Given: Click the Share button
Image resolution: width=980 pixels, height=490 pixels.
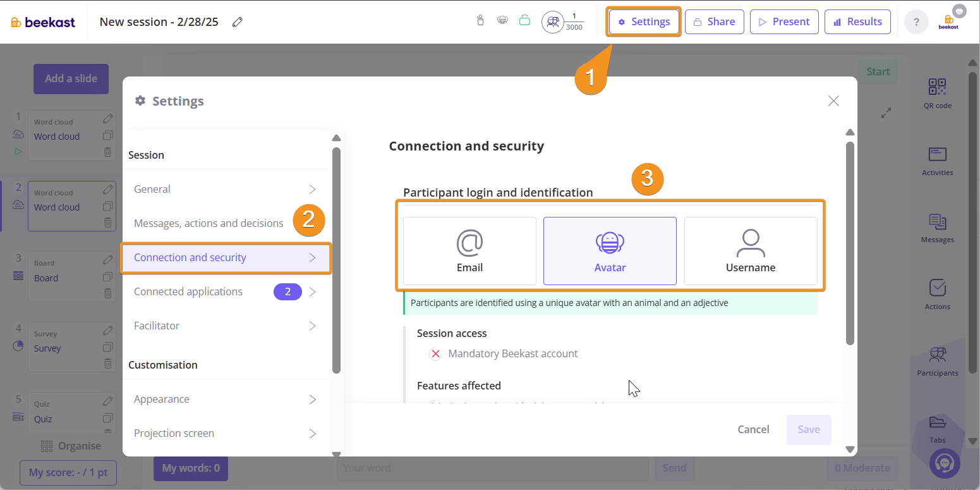Looking at the screenshot, I should 714,21.
